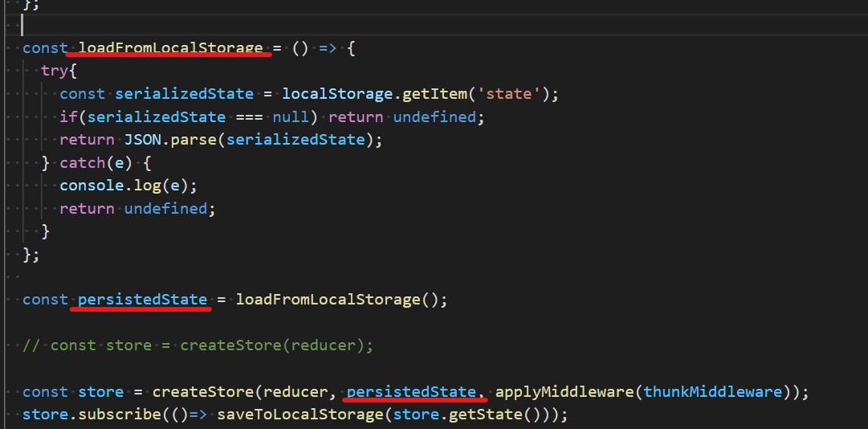868x429 pixels.
Task: Click 'return undefined;' inside catch block
Action: (137, 208)
